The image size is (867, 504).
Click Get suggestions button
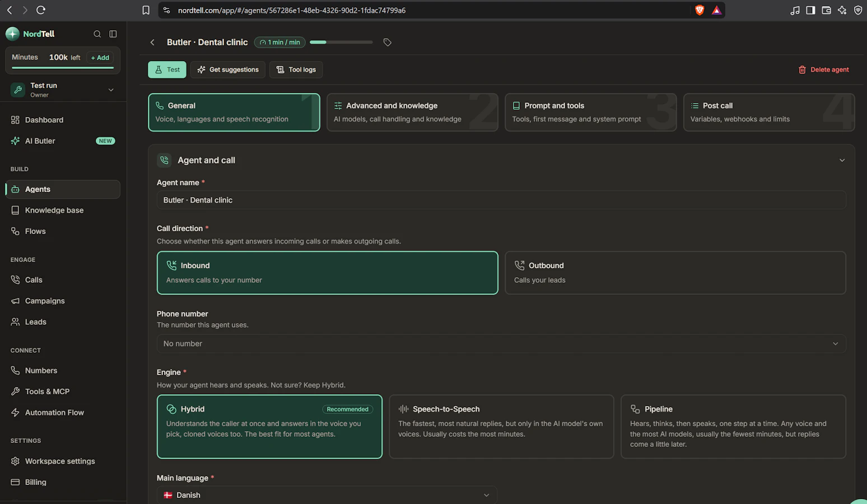tap(228, 70)
